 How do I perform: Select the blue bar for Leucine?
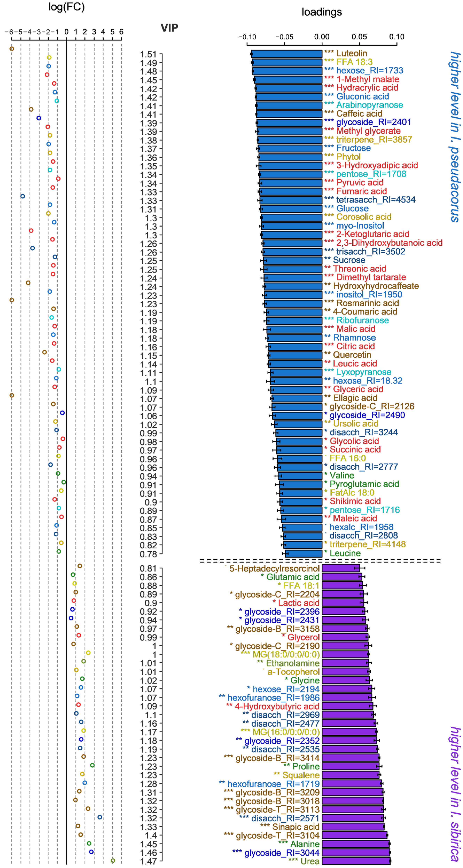click(x=304, y=553)
